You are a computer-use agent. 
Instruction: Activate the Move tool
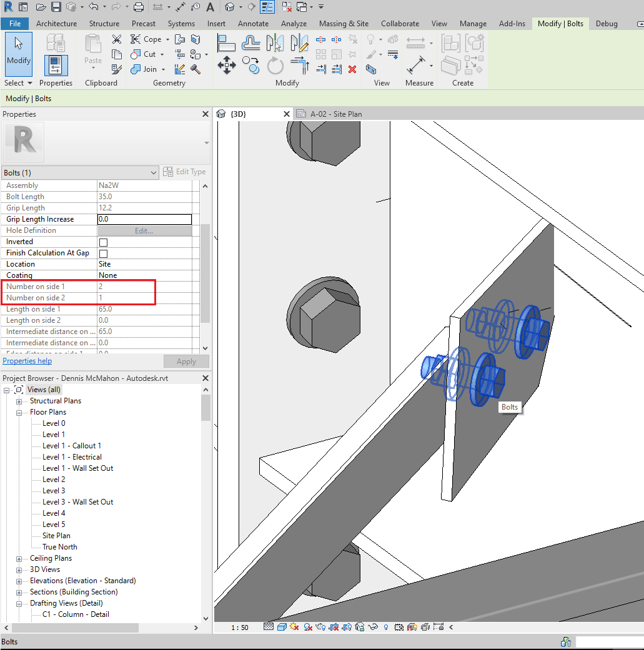[227, 65]
